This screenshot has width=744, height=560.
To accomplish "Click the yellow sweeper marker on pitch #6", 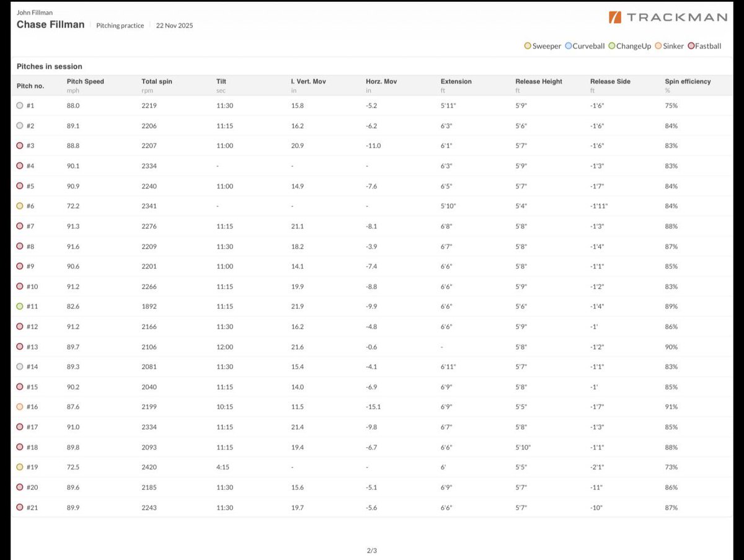I will pos(20,206).
